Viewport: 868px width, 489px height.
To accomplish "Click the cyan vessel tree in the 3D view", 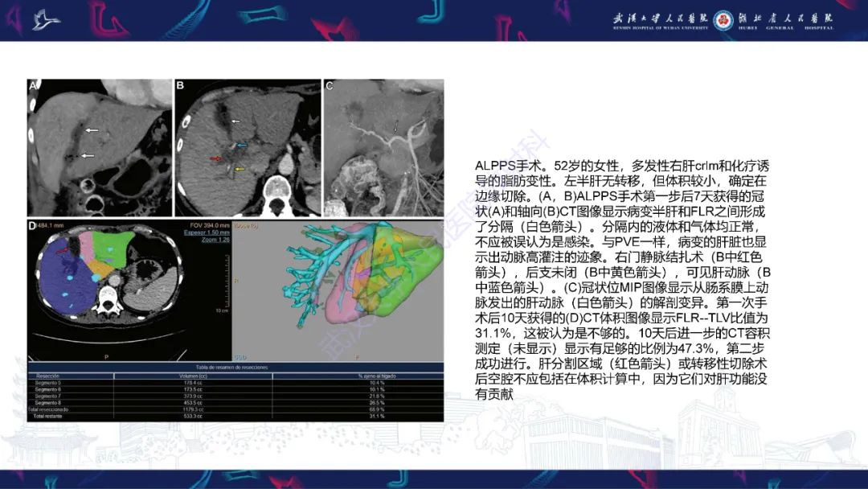I will 318,271.
